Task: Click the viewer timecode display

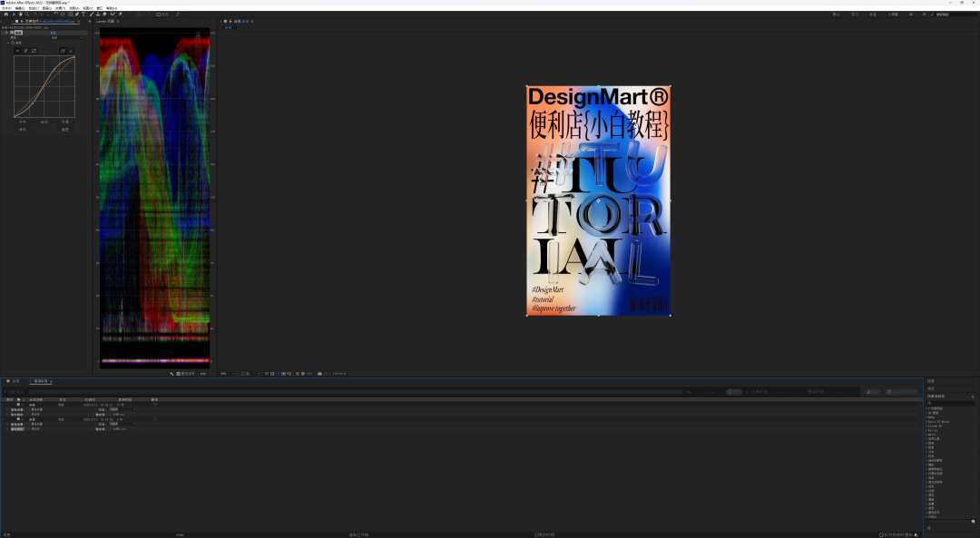Action: click(339, 374)
